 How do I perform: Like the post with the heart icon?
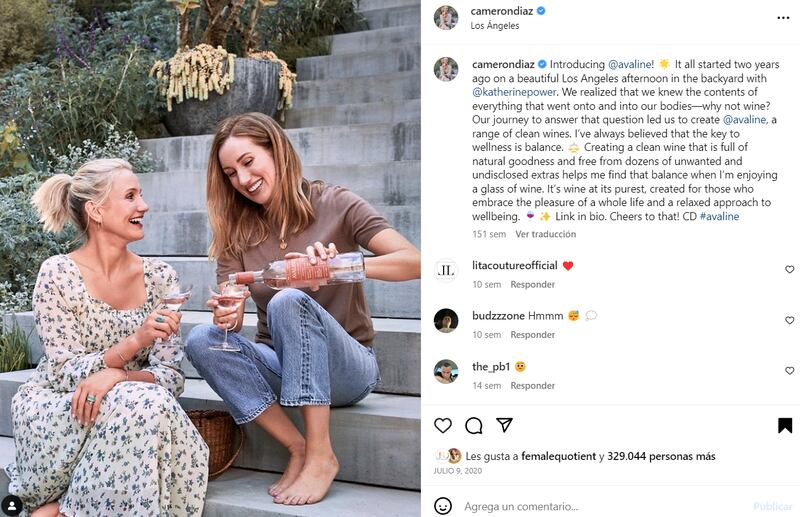coord(443,426)
